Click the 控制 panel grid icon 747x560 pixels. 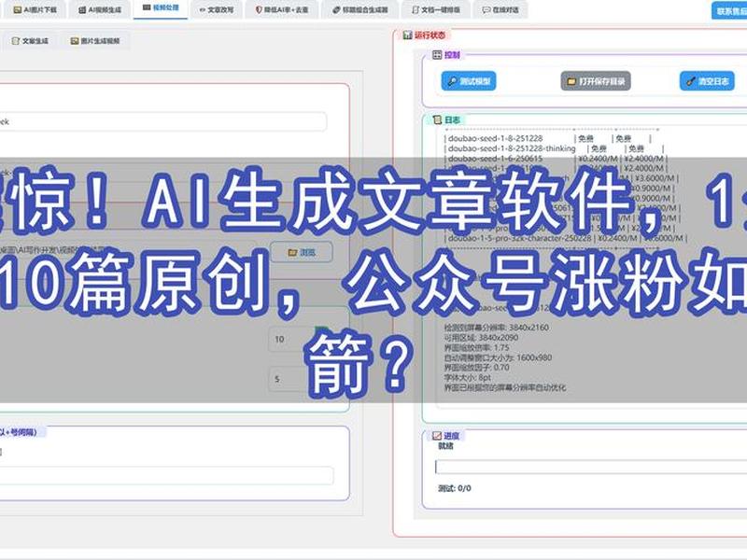437,55
